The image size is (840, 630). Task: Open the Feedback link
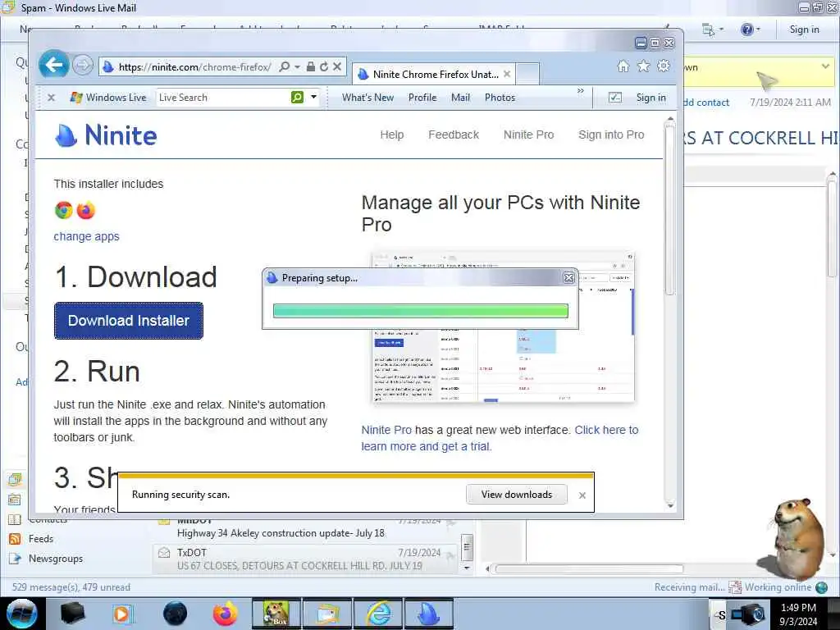(453, 135)
